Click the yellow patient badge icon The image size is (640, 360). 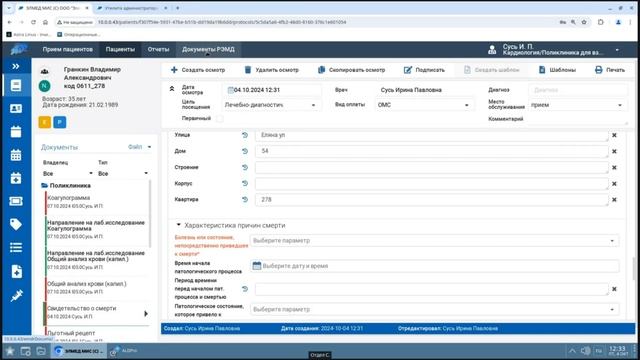point(45,122)
